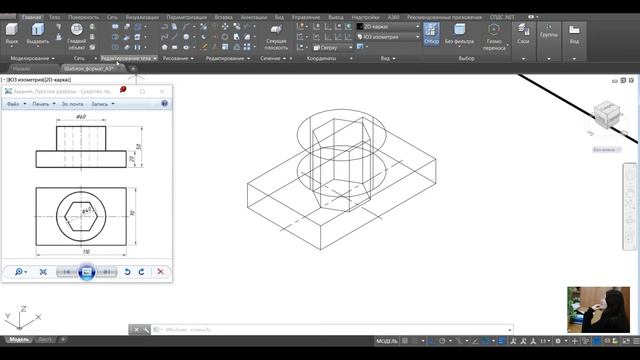Open the Сверху UCS dropdown
The height and width of the screenshot is (360, 640).
click(x=333, y=47)
